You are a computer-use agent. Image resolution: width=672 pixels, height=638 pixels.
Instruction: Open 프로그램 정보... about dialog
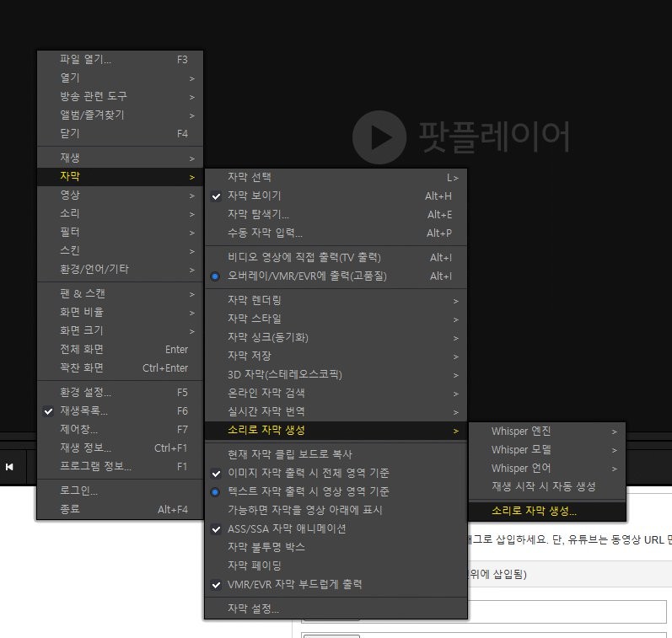120,466
